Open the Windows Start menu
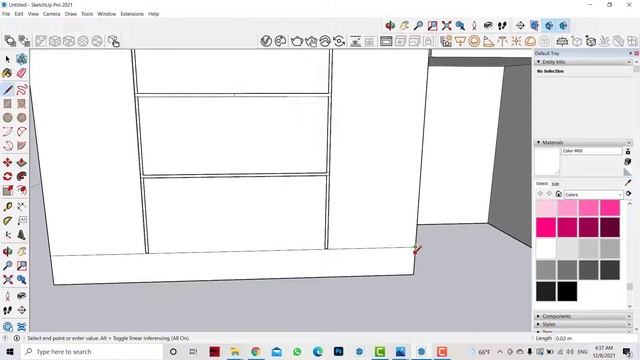The image size is (640, 360). pos(10,351)
